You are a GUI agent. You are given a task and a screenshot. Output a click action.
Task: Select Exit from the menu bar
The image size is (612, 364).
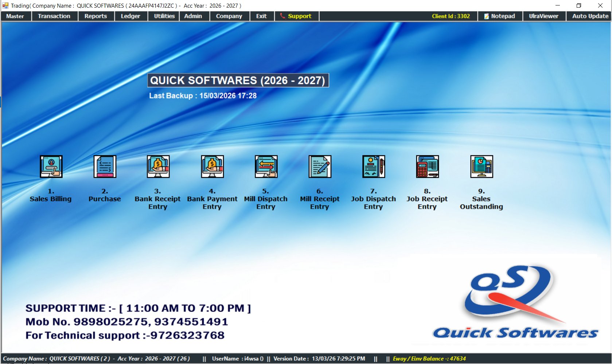261,16
